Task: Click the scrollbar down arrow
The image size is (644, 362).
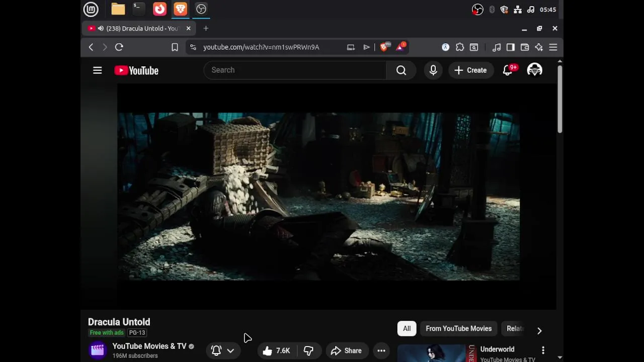Action: (x=559, y=357)
